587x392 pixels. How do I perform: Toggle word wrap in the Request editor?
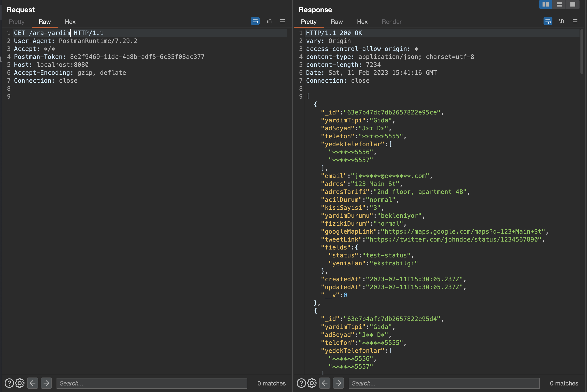[255, 21]
